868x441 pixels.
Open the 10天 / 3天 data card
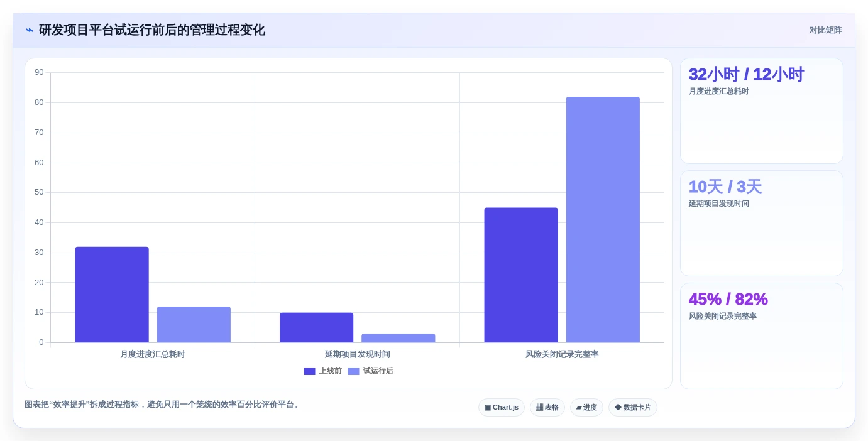(x=762, y=224)
